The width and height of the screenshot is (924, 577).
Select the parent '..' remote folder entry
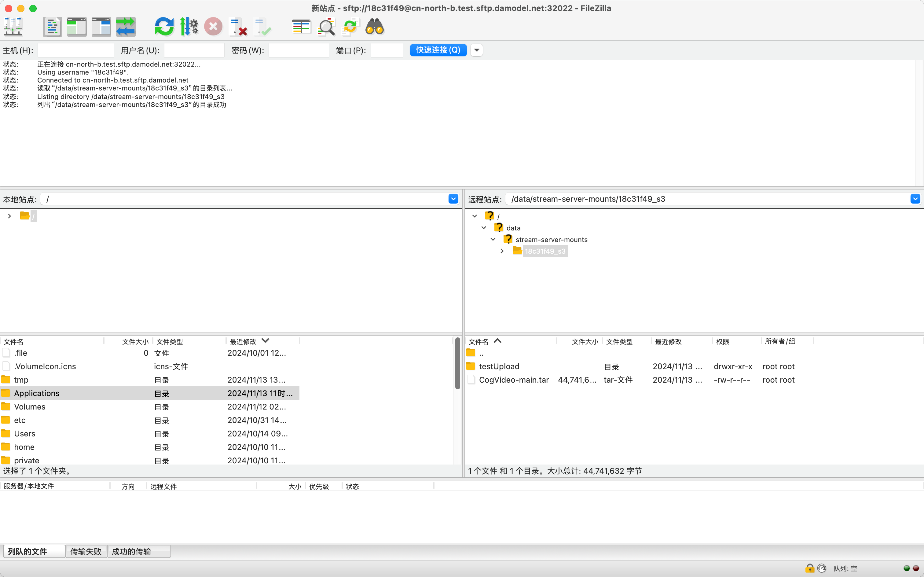(x=640, y=353)
